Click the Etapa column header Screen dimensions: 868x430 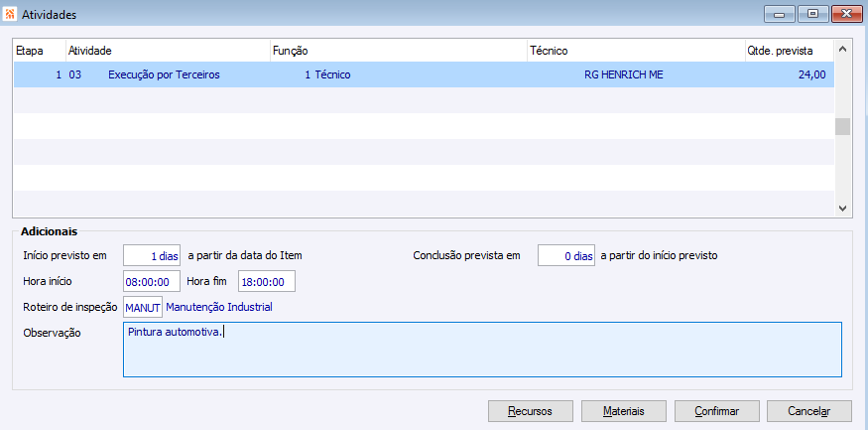tap(40, 51)
